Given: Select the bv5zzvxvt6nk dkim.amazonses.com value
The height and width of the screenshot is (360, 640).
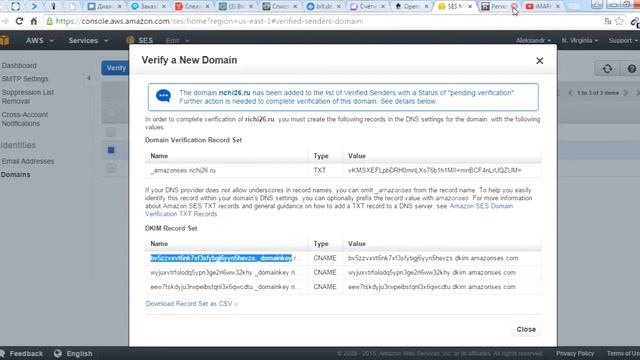Looking at the screenshot, I should [x=433, y=258].
